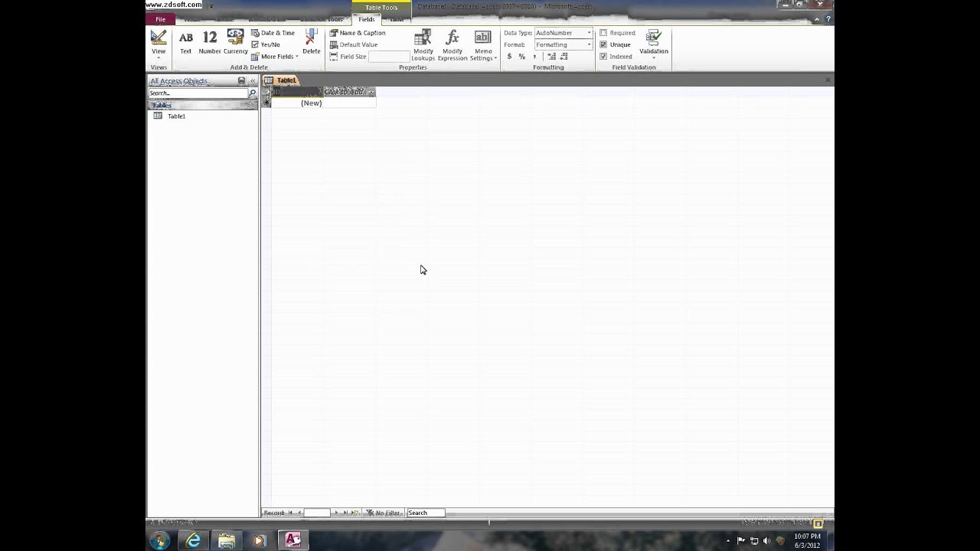Switch to the Fields ribbon tab
Screen dimensions: 980x551
click(367, 19)
